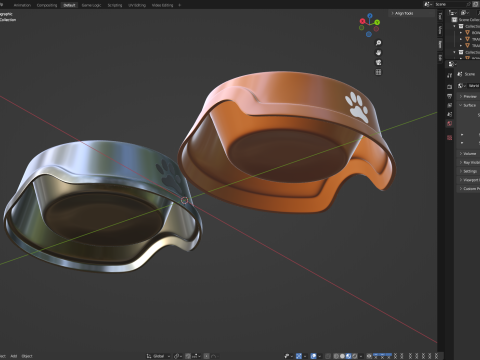
Task: Open the Global transform orientation dropdown
Action: tap(158, 356)
